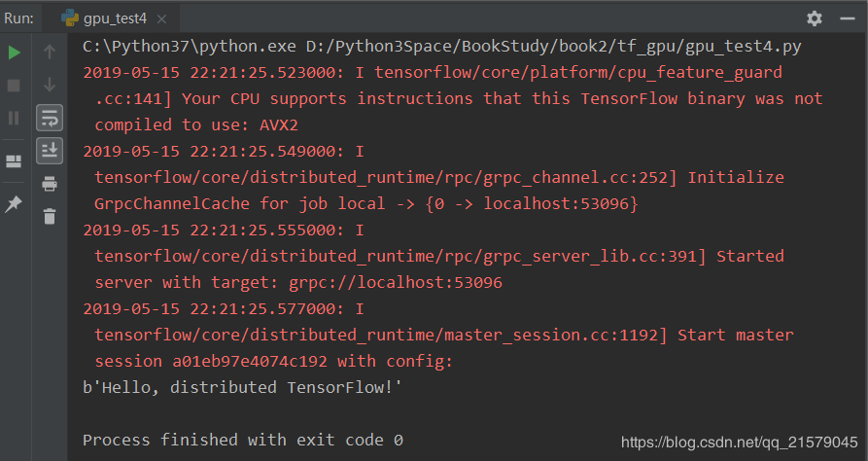The height and width of the screenshot is (461, 868).
Task: Click the Print output printer icon
Action: (50, 184)
